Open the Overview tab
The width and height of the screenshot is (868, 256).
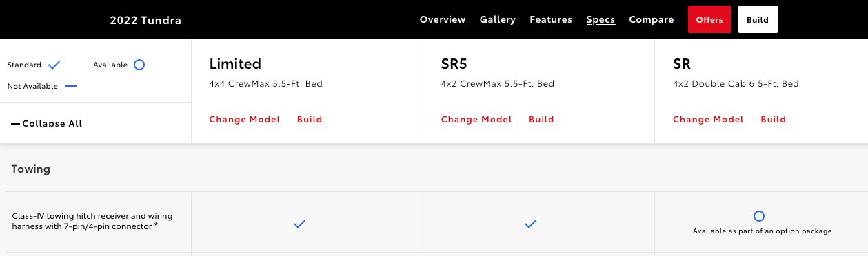443,19
